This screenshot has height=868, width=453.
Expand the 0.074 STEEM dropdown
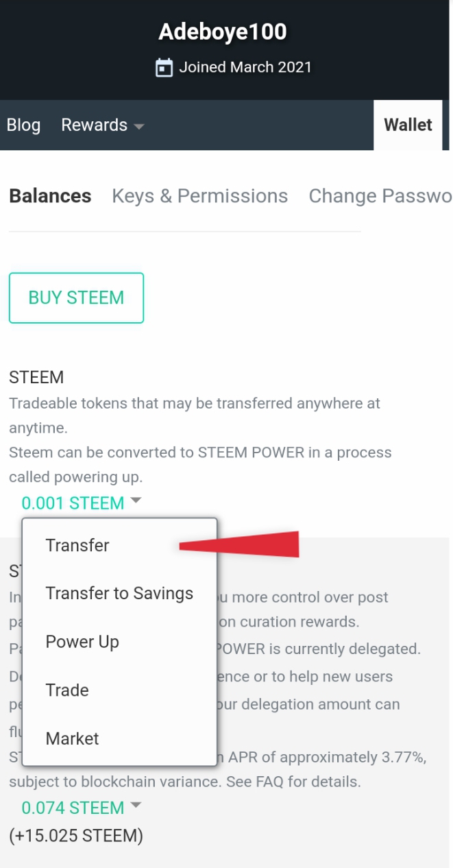73,808
